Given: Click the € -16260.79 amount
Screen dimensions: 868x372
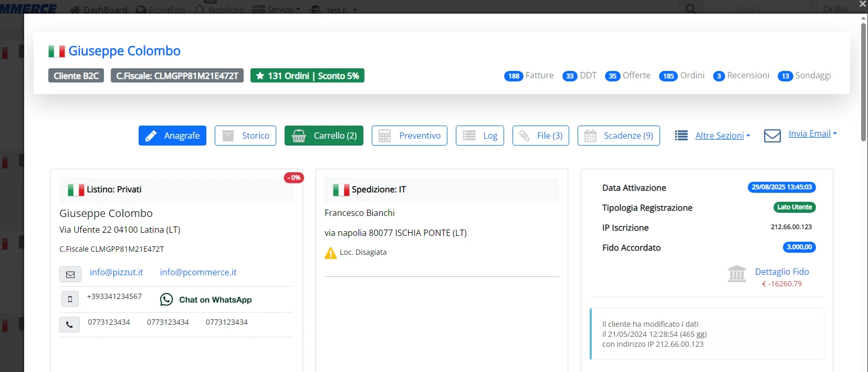Looking at the screenshot, I should click(x=782, y=284).
